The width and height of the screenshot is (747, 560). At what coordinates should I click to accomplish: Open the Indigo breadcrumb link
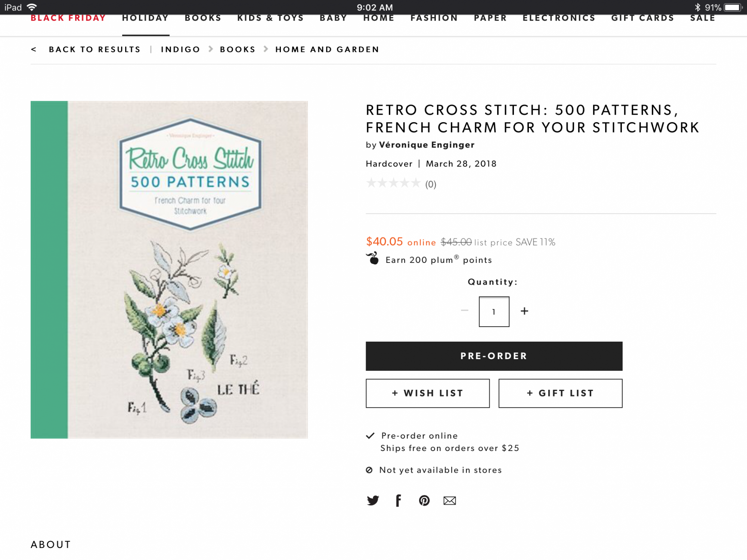(180, 49)
